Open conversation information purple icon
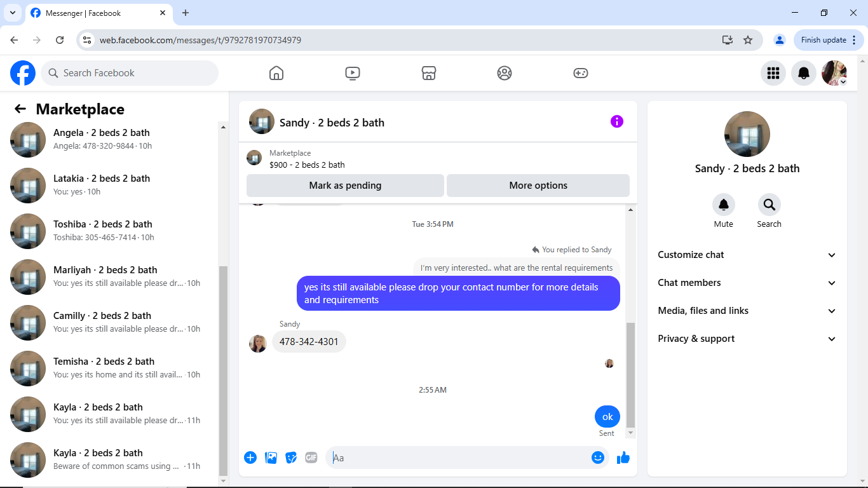Image resolution: width=868 pixels, height=488 pixels. 617,121
